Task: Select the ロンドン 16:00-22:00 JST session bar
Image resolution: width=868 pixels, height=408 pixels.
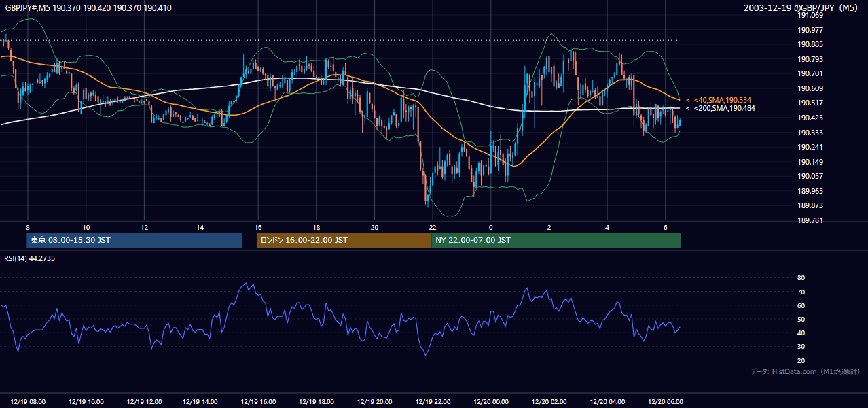Action: click(344, 240)
